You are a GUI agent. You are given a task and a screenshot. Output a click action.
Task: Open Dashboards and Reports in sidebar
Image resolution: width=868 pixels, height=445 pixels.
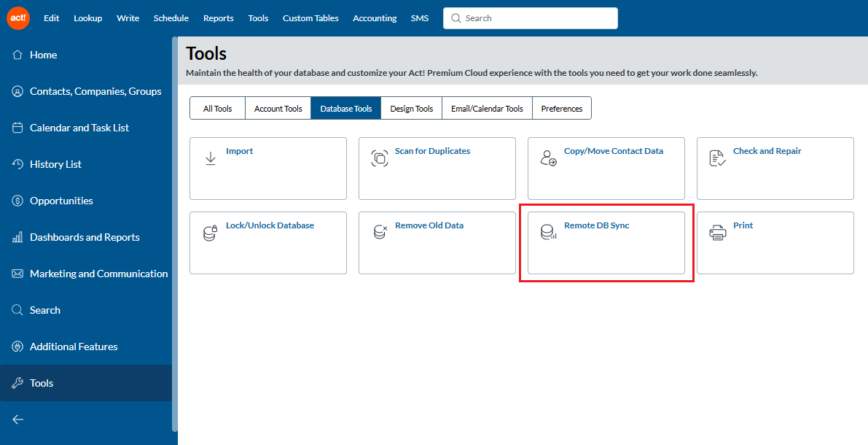pos(84,237)
